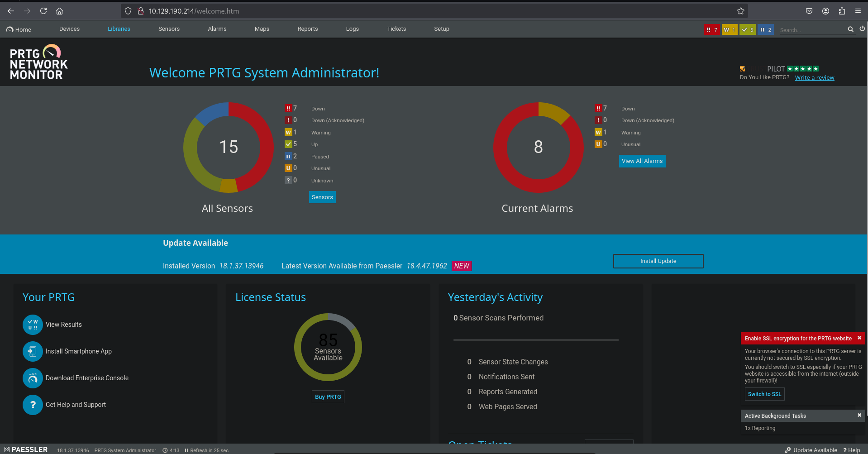Viewport: 868px width, 454px height.
Task: Open the Devices menu
Action: point(69,29)
